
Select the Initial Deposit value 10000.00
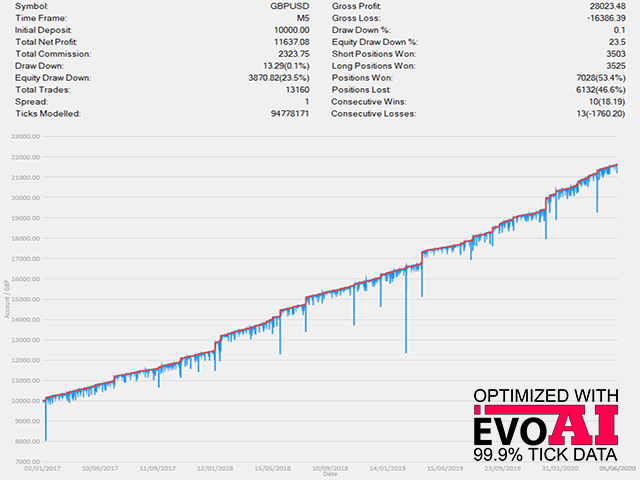[292, 30]
